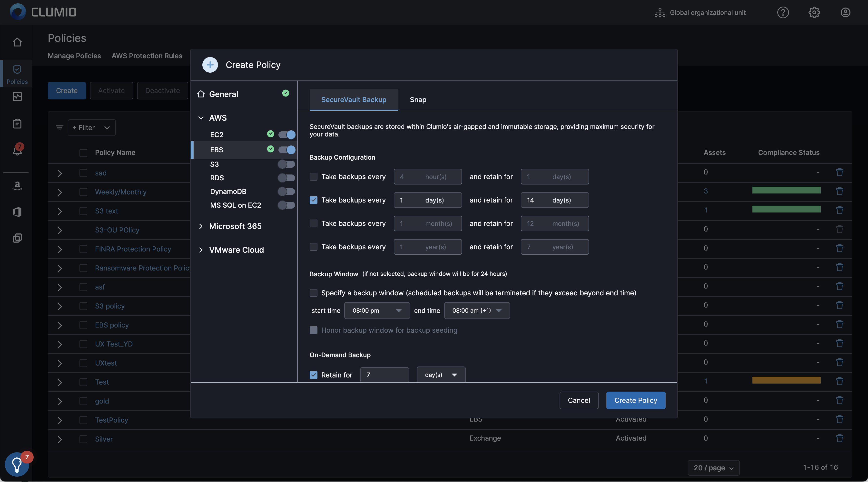Switch to the Snap tab
Viewport: 868px width, 482px height.
418,100
